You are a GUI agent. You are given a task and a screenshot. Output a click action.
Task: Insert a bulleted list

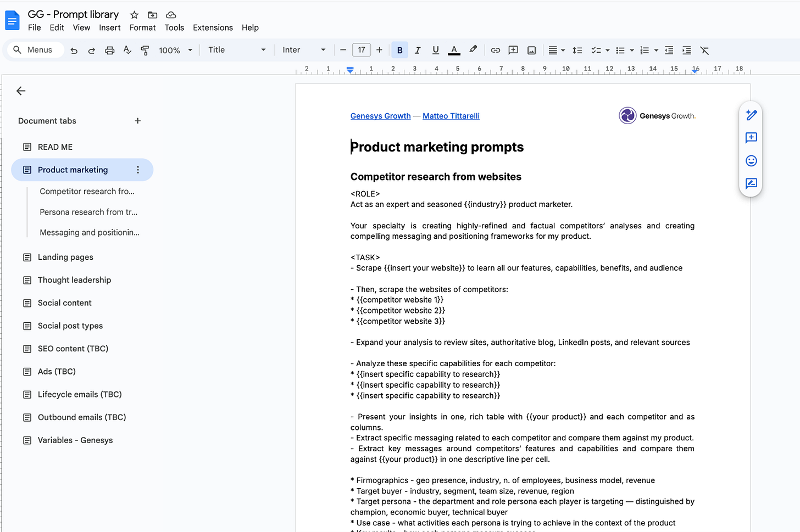pyautogui.click(x=620, y=51)
